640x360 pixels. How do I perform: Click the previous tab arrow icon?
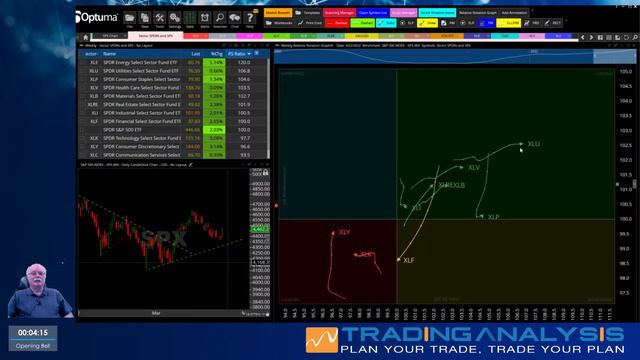582,37
